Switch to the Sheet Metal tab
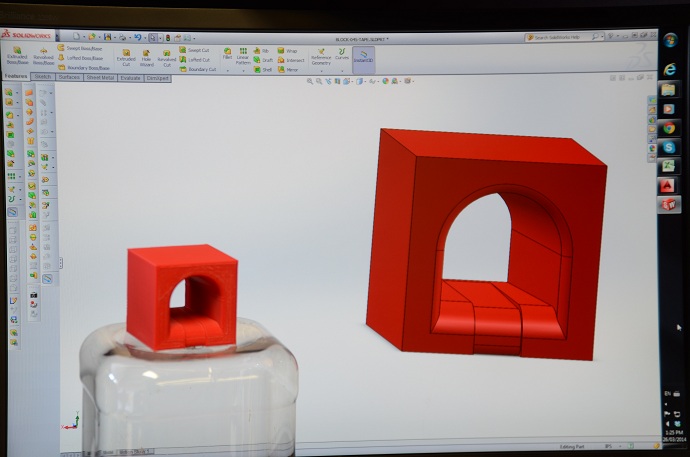The width and height of the screenshot is (690, 457). click(x=100, y=77)
